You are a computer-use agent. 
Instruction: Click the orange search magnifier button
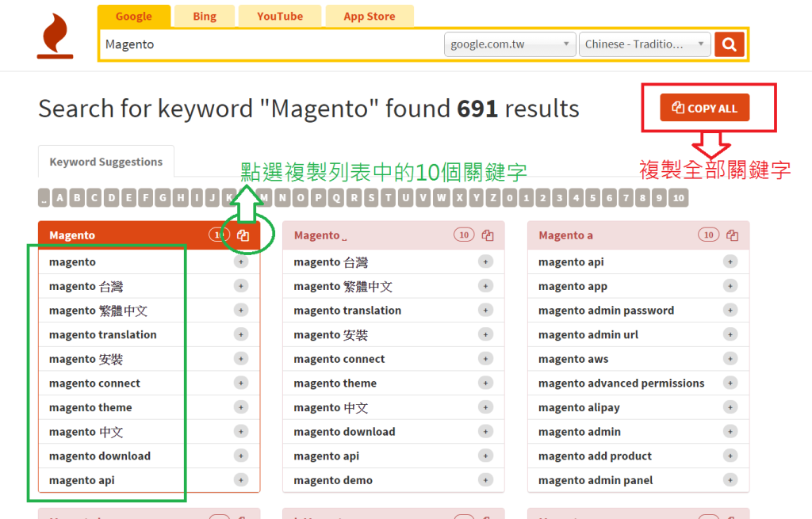[x=729, y=44]
